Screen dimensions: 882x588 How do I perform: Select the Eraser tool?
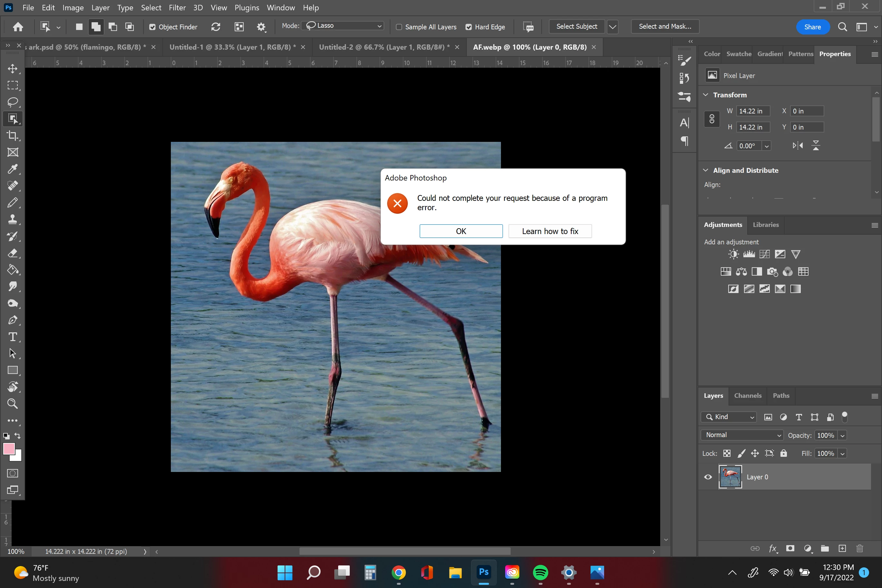tap(13, 253)
